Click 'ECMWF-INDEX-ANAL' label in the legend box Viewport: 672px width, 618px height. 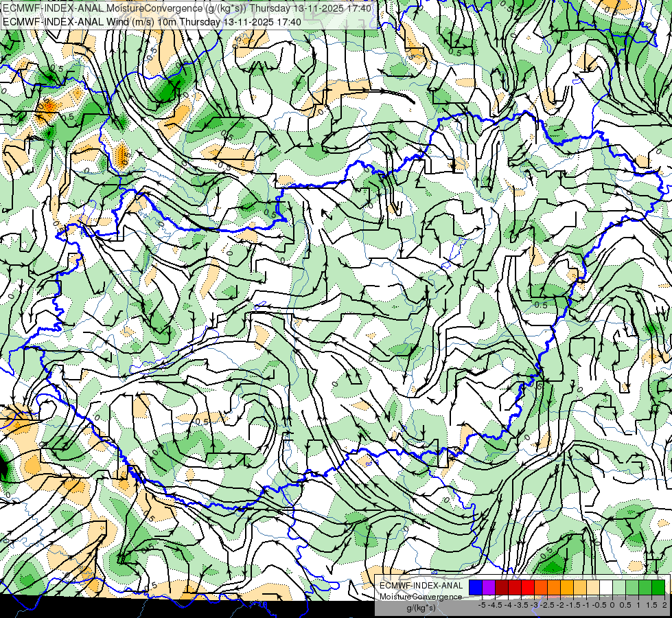point(421,586)
